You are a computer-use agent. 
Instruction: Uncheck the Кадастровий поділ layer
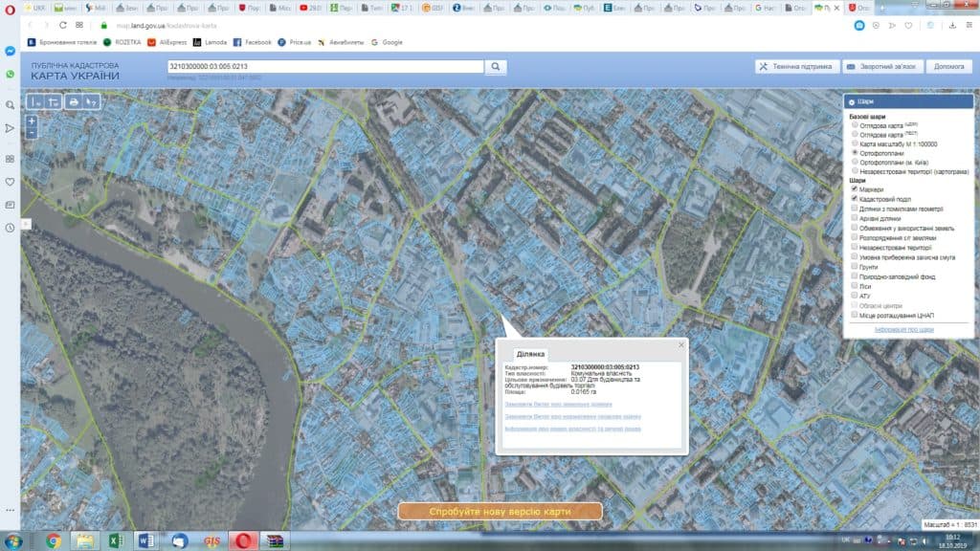point(855,199)
